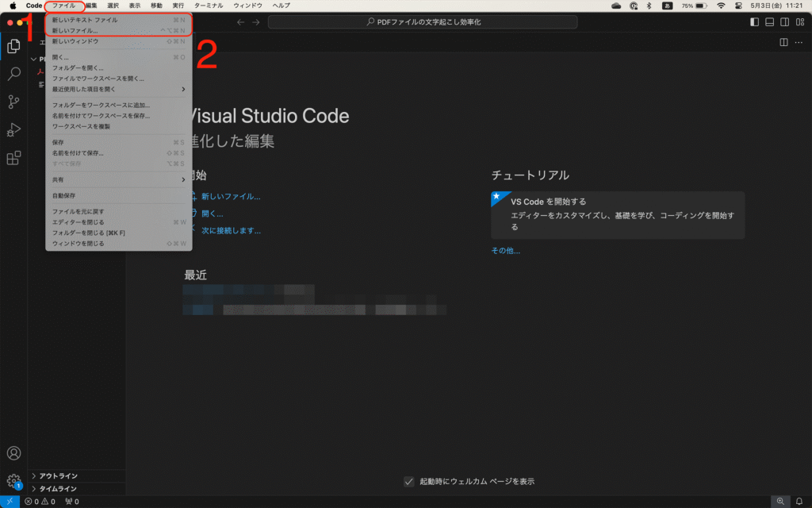812x508 pixels.
Task: Click the iCloud status icon in menu bar
Action: click(616, 6)
